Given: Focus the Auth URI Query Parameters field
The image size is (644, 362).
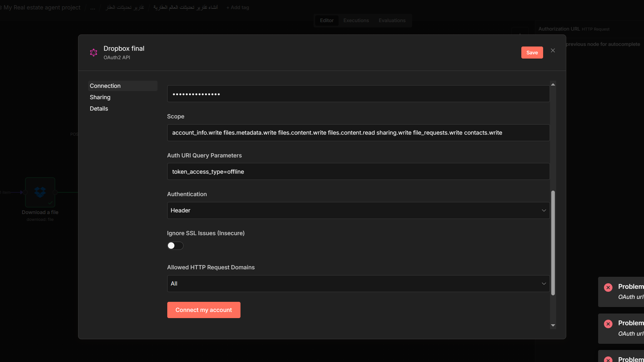Looking at the screenshot, I should (358, 172).
